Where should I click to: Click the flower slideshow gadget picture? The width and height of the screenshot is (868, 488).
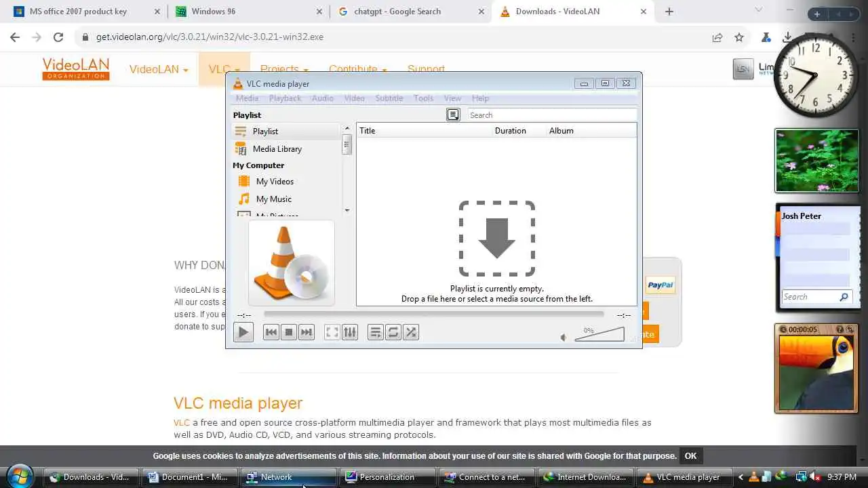[817, 161]
